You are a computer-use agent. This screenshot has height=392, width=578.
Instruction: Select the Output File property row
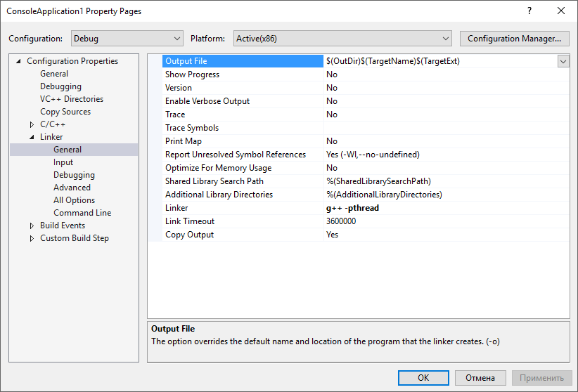pyautogui.click(x=243, y=61)
